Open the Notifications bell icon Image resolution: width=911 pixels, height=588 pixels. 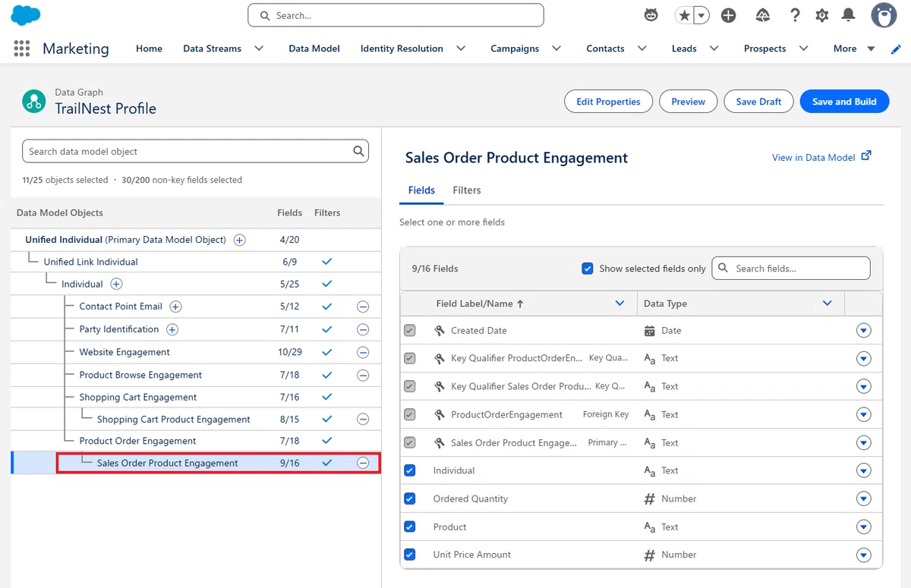point(849,15)
